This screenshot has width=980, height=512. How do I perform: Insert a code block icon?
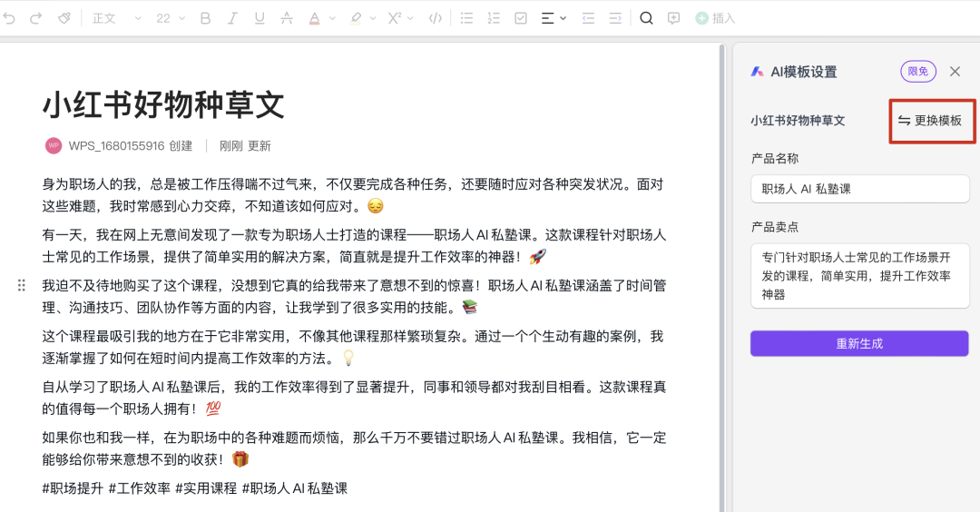tap(436, 18)
